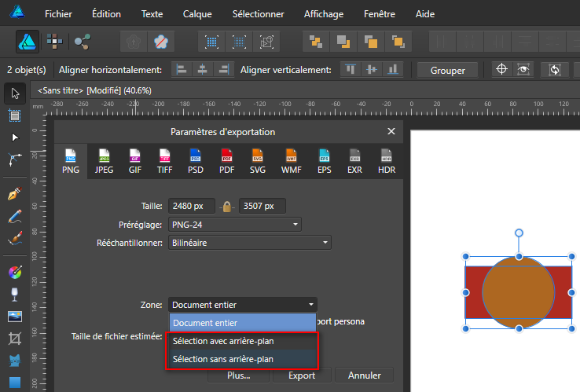Choose the PSD export format tab
The image size is (580, 392).
[196, 161]
